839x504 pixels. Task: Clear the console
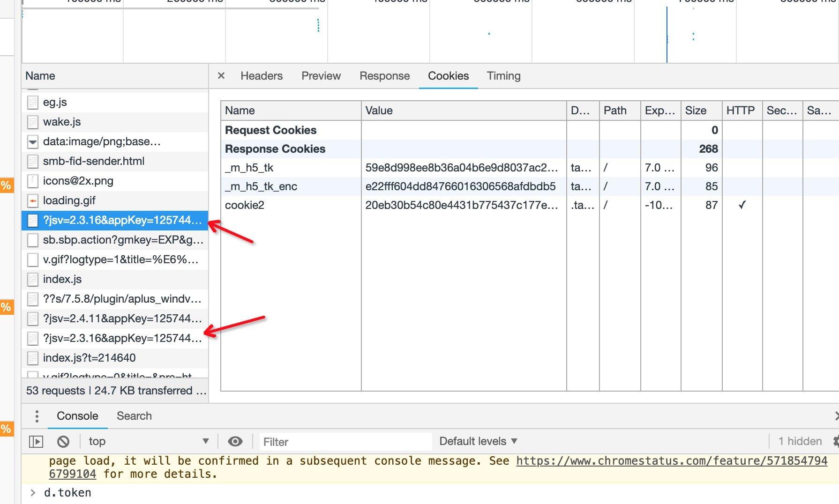(63, 442)
